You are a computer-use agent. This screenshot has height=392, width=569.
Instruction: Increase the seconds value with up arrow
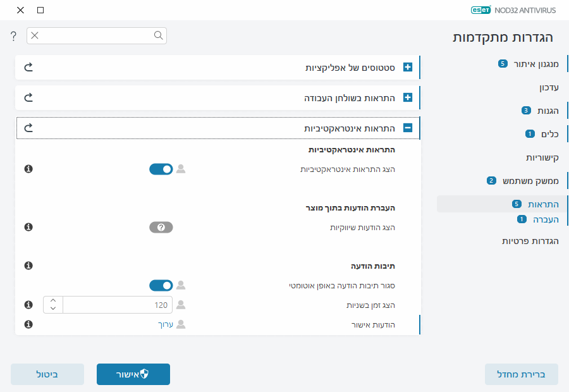53,300
